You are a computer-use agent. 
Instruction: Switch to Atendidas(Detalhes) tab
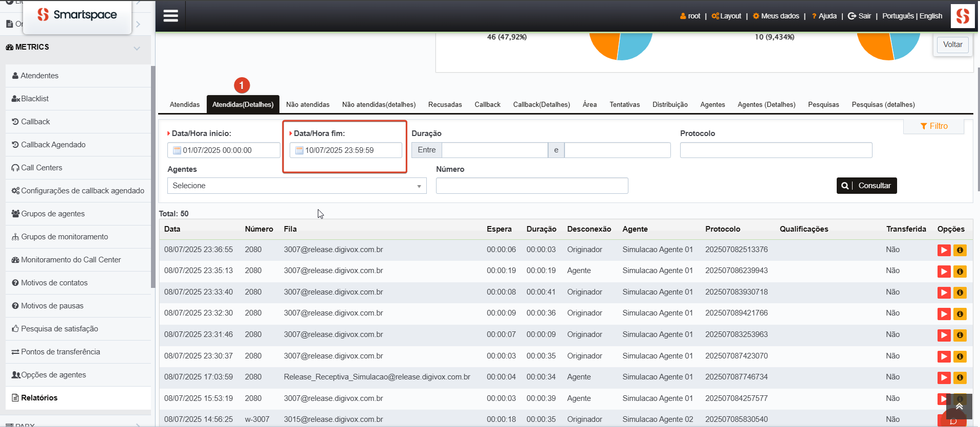coord(243,104)
